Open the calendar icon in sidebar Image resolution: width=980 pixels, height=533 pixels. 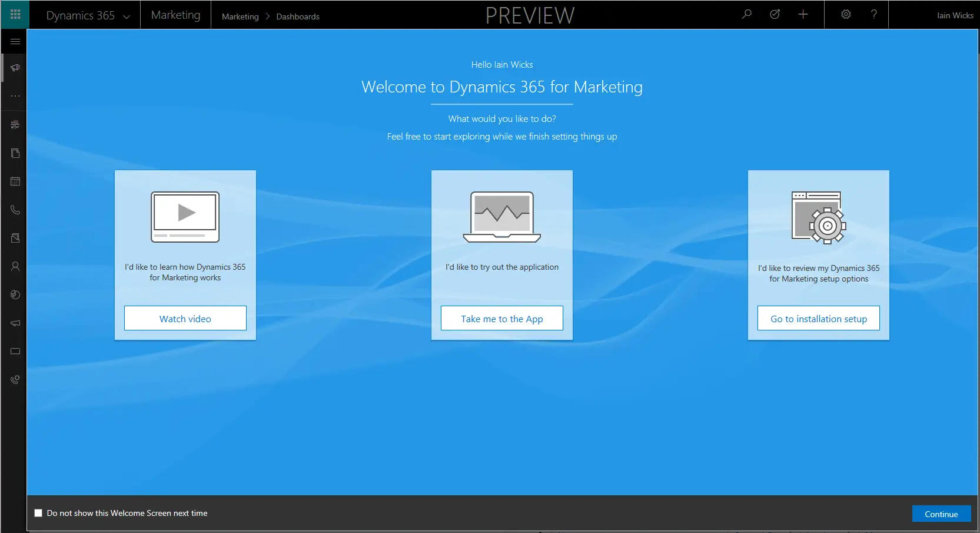[x=15, y=181]
